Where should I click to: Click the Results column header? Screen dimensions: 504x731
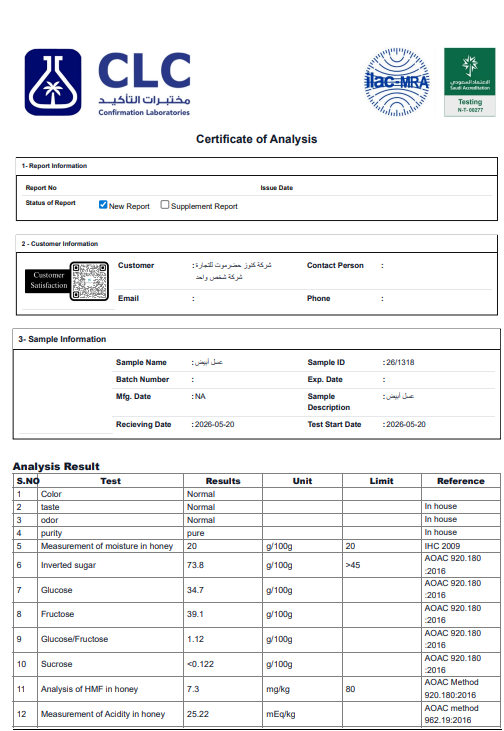[x=223, y=481]
